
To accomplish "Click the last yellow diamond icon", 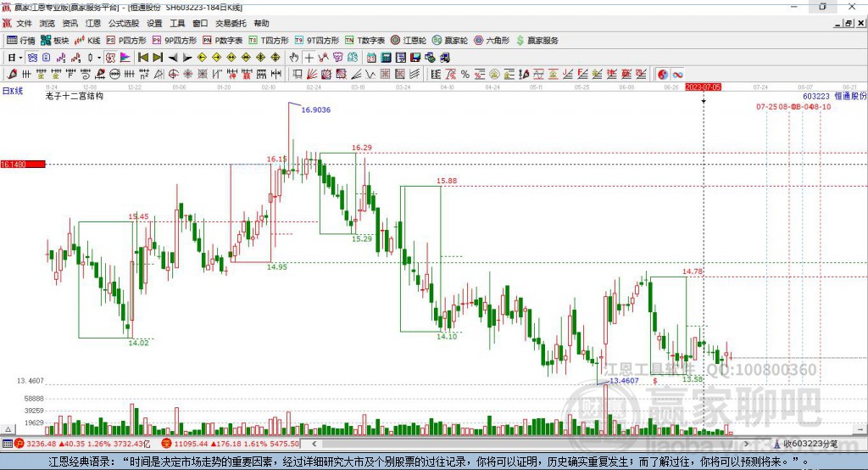I will click(x=275, y=58).
